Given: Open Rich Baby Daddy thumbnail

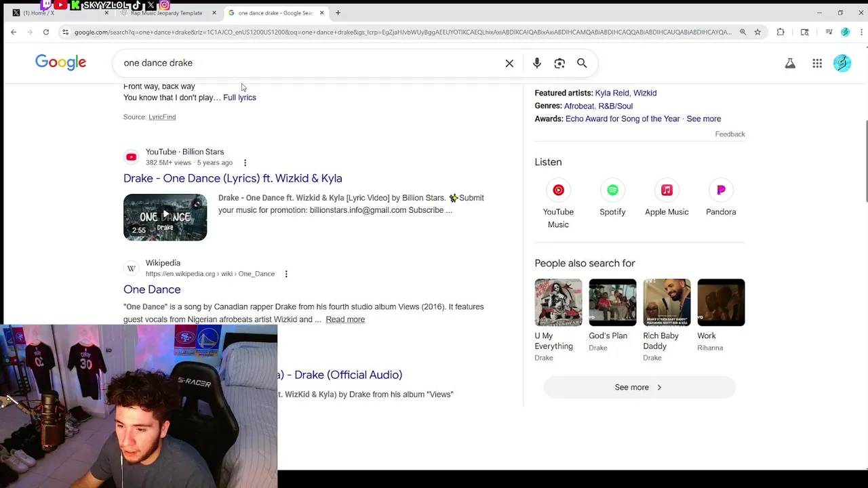Looking at the screenshot, I should [x=667, y=302].
